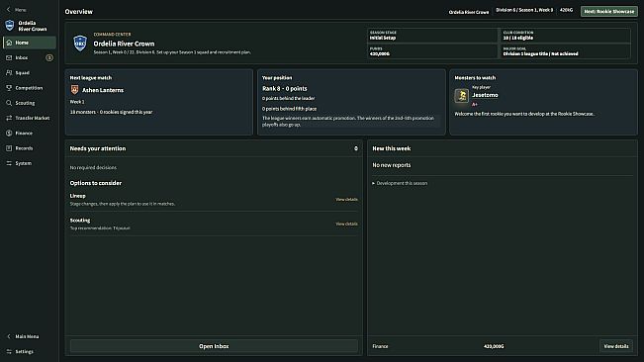This screenshot has height=362, width=644.
Task: Expand Development this season section
Action: [x=400, y=183]
